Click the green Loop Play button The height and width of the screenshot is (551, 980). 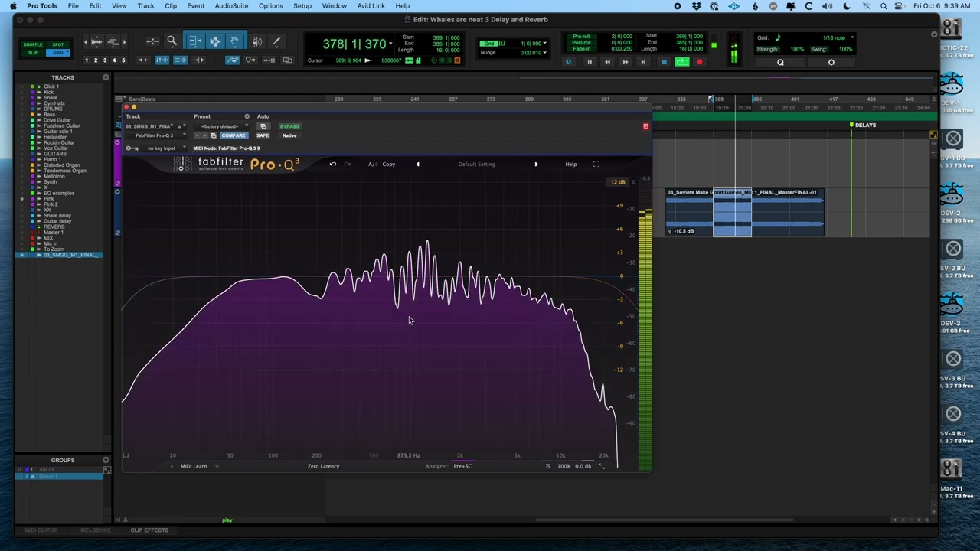pos(682,62)
